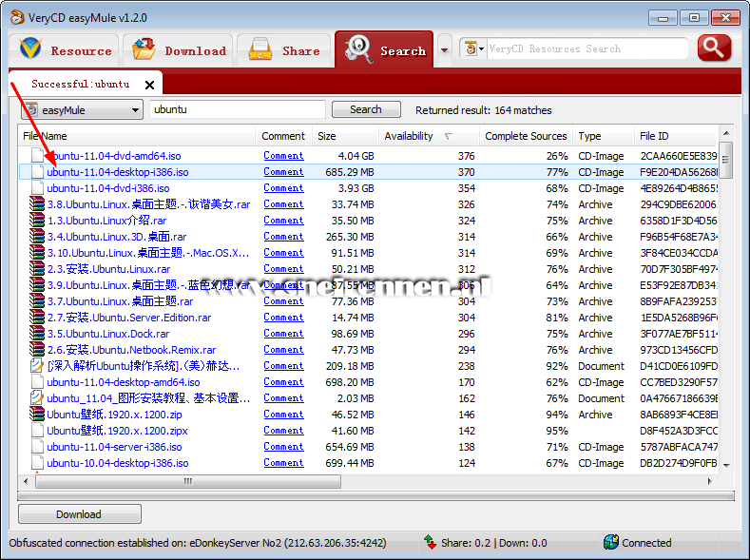This screenshot has height=560, width=750.
Task: Click the horizontal scrollbar thumb
Action: pyautogui.click(x=188, y=481)
